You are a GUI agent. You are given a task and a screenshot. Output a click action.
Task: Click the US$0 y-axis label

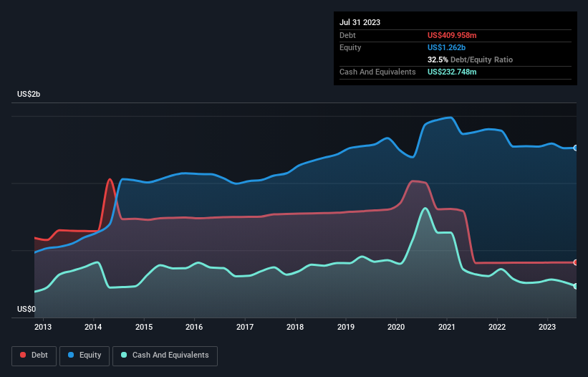tap(26, 309)
